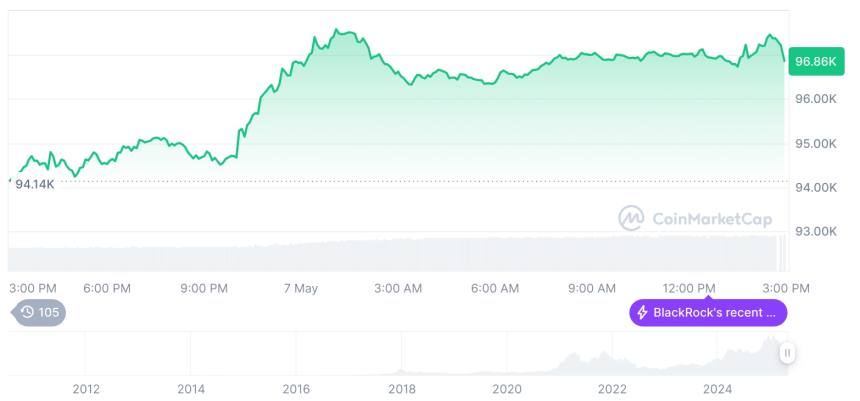Click the 96.00K price axis label
Screen dimensions: 860x401
tap(815, 99)
